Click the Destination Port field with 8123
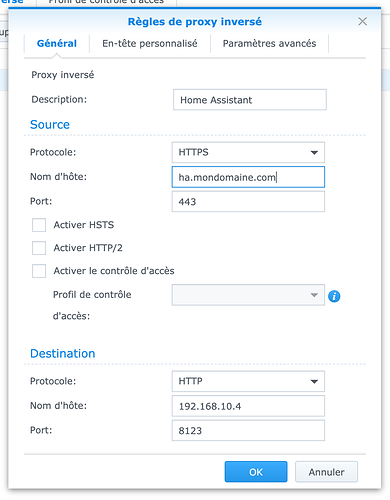This screenshot has height=500, width=390. pos(248,430)
